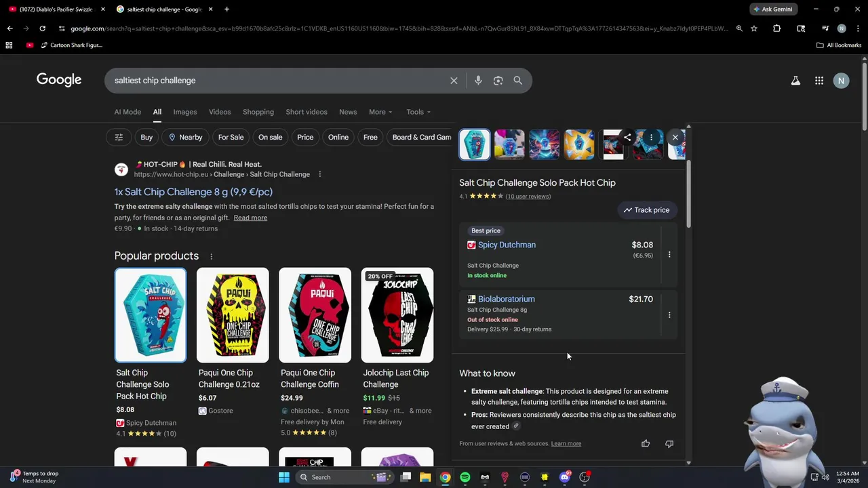This screenshot has width=868, height=488.
Task: Open the Spicy Dutchman store link
Action: pos(507,245)
